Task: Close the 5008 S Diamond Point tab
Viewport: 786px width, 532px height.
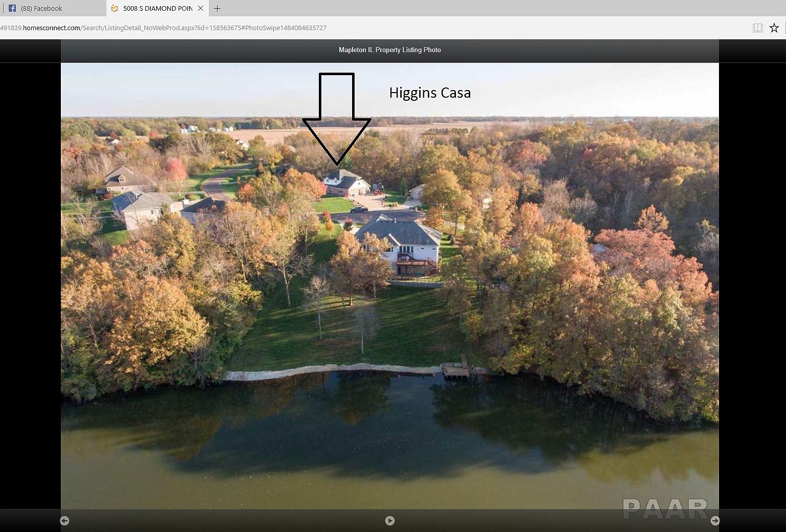Action: (201, 8)
